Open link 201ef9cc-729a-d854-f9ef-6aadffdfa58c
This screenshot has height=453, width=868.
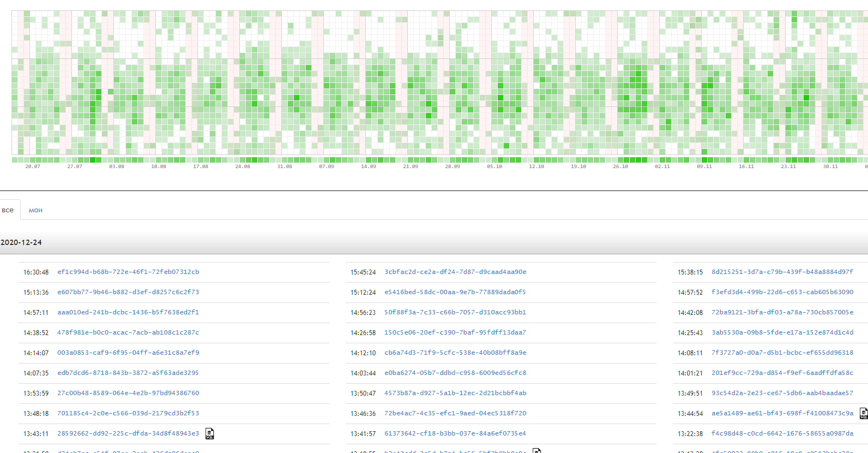(x=782, y=373)
